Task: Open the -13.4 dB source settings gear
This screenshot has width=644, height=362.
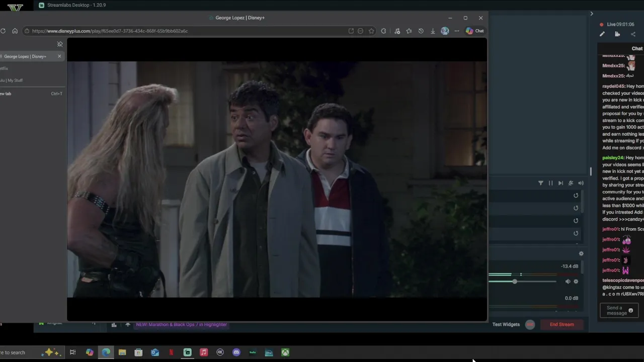Action: pyautogui.click(x=576, y=282)
